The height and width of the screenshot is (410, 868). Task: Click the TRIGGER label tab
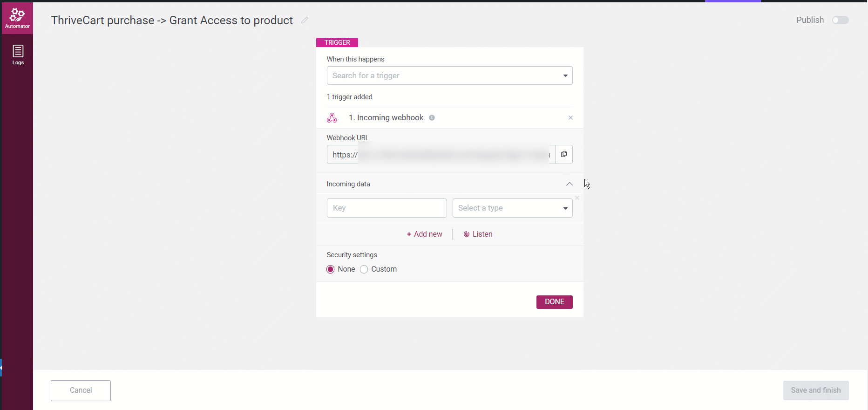337,42
